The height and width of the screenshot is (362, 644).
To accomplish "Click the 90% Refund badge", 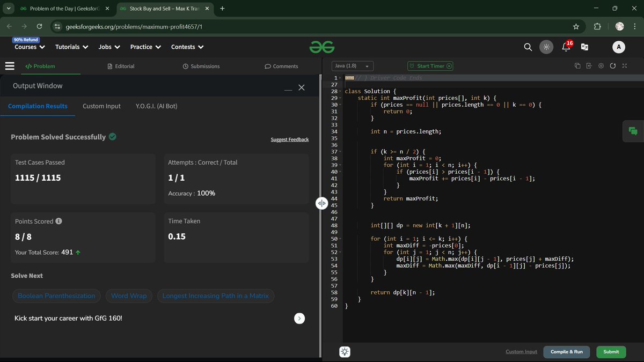I will (x=25, y=40).
